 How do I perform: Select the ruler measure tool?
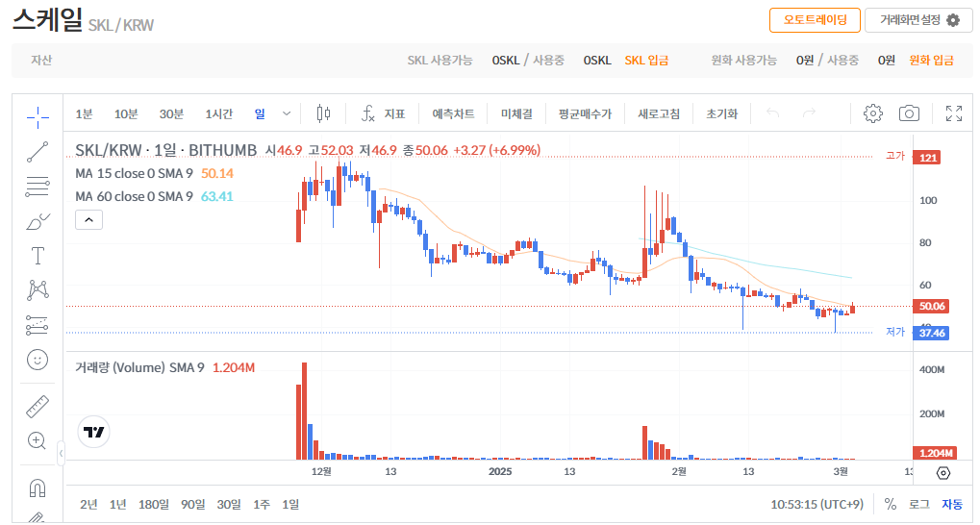[x=38, y=406]
